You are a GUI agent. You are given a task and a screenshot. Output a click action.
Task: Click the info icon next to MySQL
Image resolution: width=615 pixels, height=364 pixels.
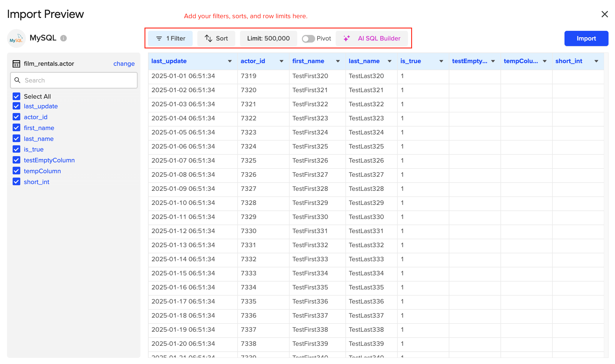coord(63,38)
